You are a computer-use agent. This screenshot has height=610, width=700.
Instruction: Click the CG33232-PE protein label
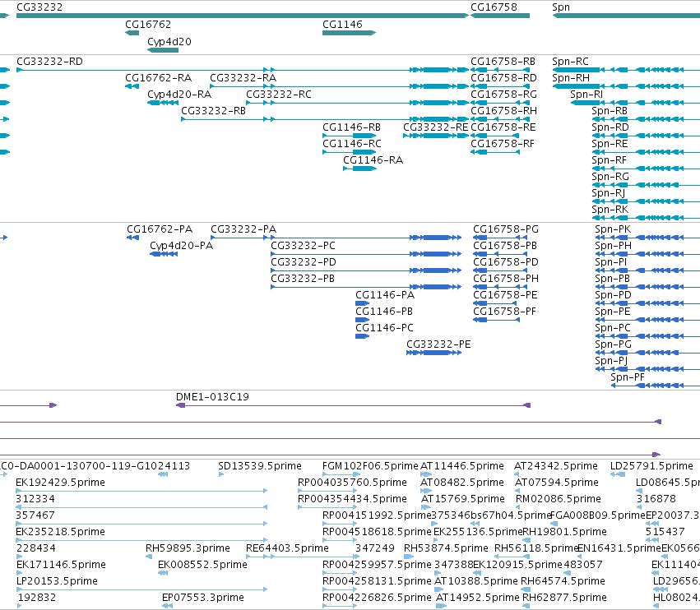click(x=438, y=344)
